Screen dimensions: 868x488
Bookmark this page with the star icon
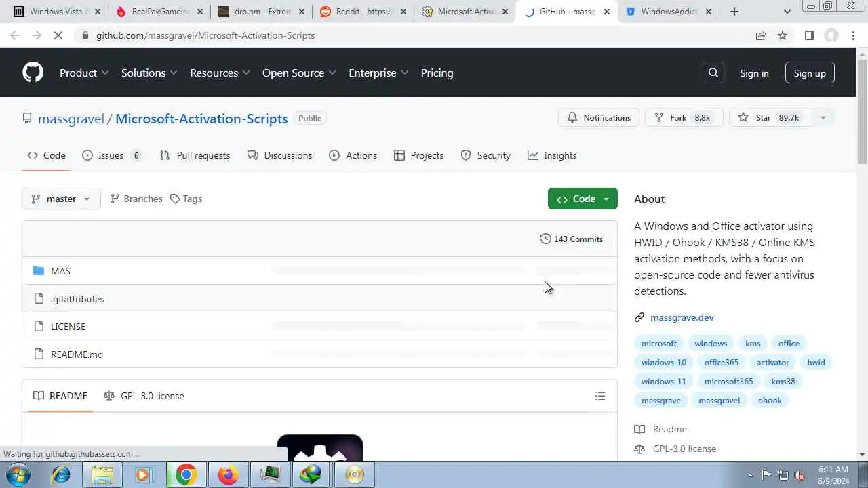tap(783, 35)
